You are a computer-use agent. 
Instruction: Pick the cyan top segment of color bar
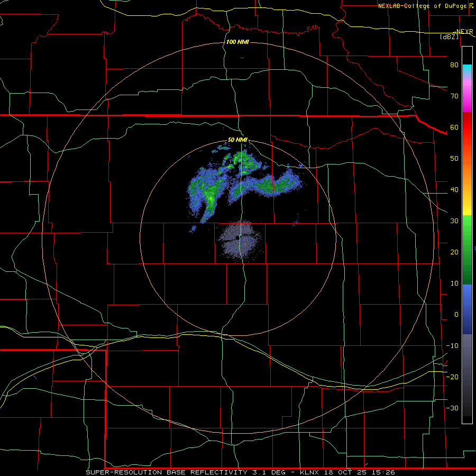point(467,69)
